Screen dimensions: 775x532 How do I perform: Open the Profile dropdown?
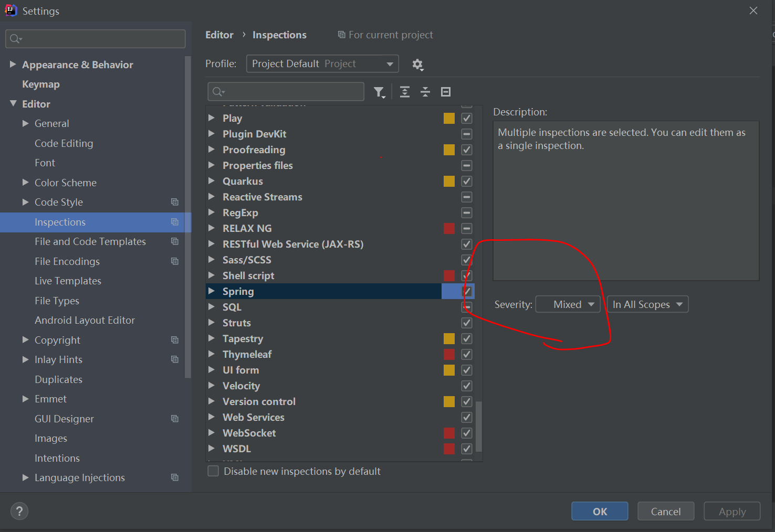tap(322, 63)
